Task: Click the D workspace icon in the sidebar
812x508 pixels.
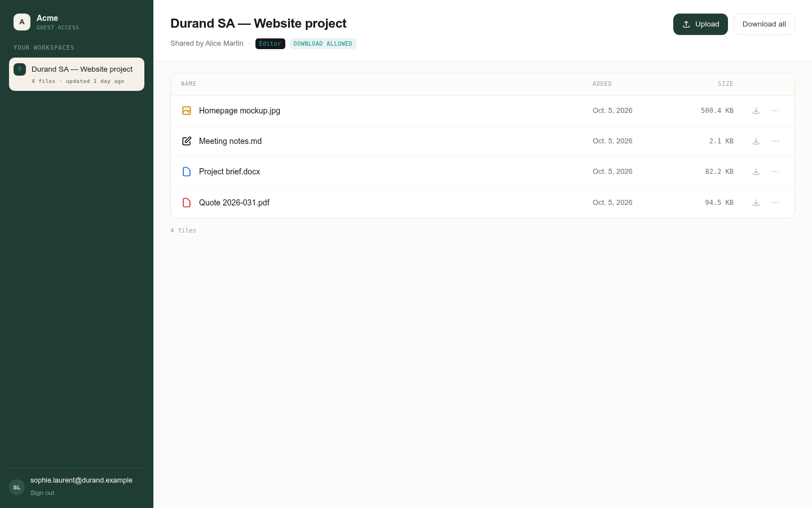Action: [20, 69]
